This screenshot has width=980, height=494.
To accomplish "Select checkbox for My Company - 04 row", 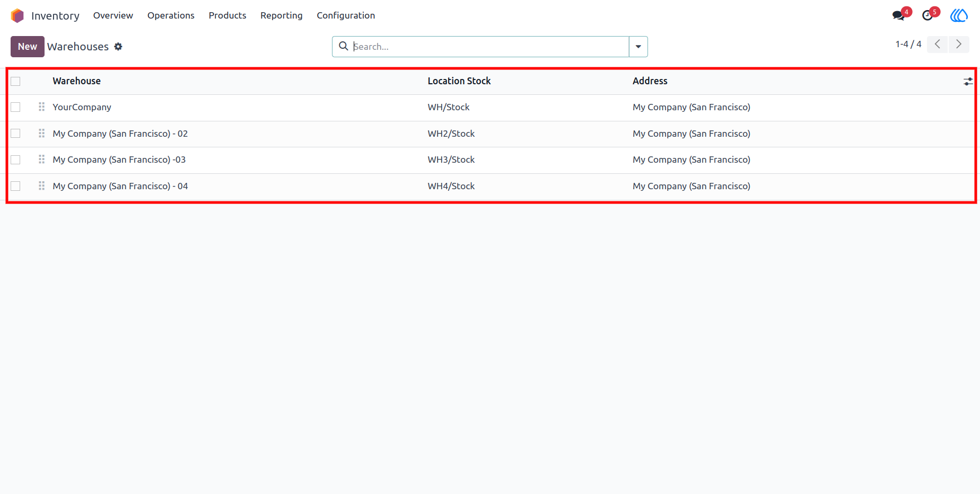I will point(15,186).
